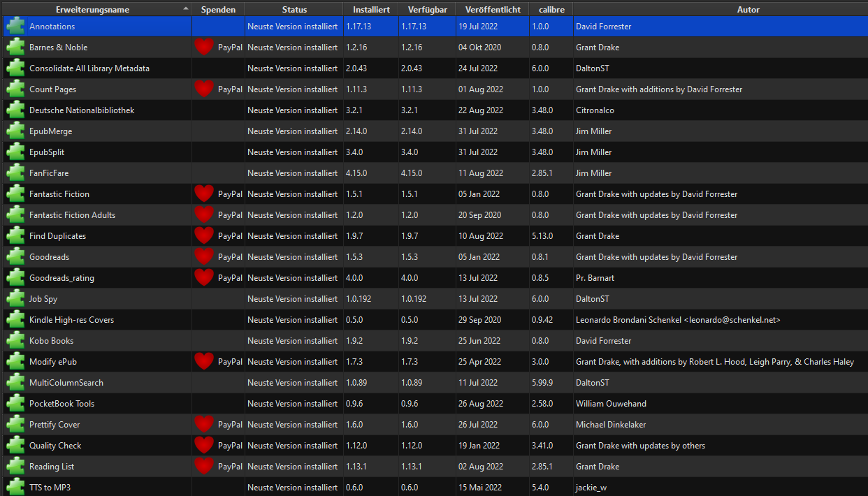This screenshot has height=496, width=868.
Task: Click the puzzle icon for Consolidate All Library Metadata
Action: coord(15,68)
